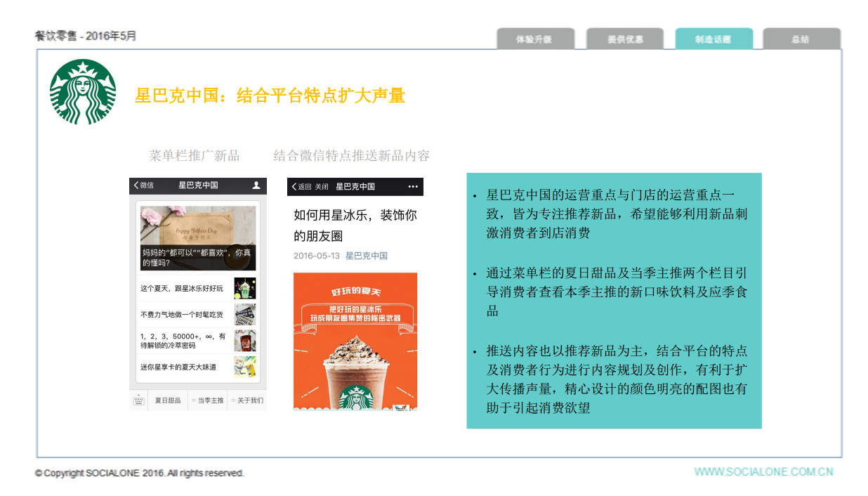The width and height of the screenshot is (868, 496).
Task: Click the Copyright SOCIALONE 2016 footer text
Action: tap(140, 473)
